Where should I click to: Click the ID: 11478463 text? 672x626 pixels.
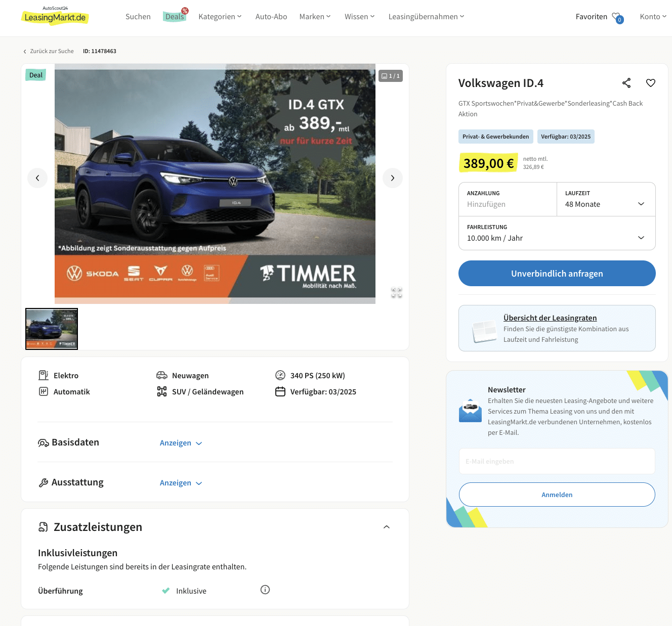(100, 51)
